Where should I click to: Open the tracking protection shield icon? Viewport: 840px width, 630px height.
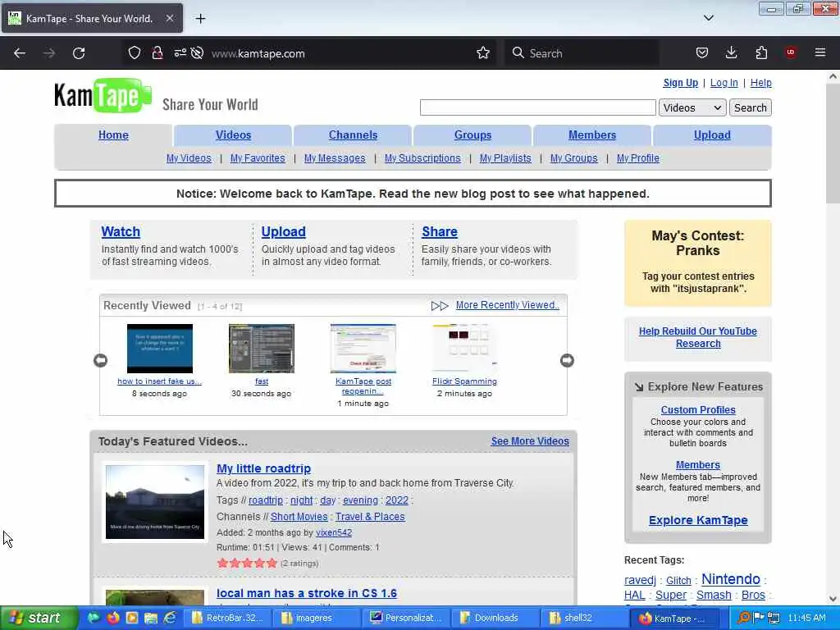click(x=135, y=53)
